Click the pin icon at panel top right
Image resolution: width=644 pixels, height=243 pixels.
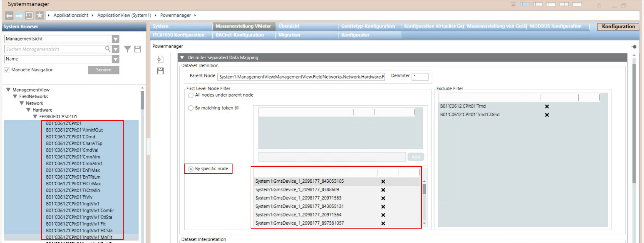(x=634, y=47)
